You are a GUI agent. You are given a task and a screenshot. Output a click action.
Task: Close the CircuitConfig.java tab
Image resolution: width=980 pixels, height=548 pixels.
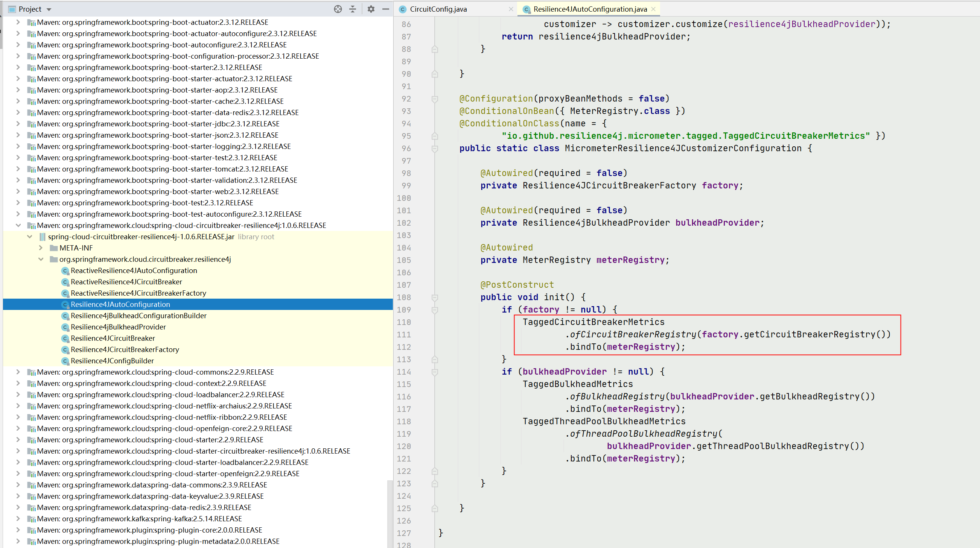511,9
